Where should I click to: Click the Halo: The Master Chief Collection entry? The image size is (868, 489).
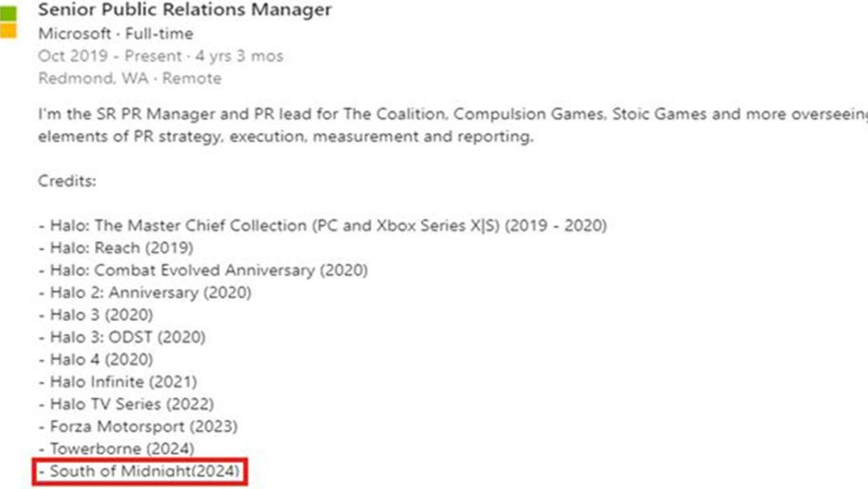(323, 225)
